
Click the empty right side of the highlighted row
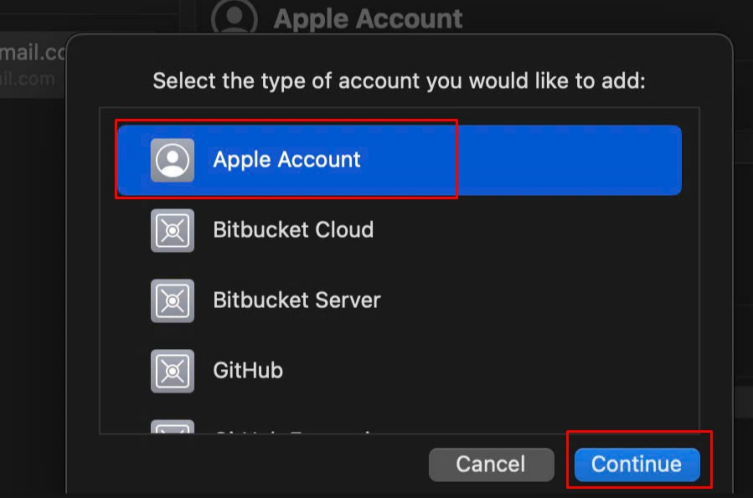pyautogui.click(x=570, y=160)
